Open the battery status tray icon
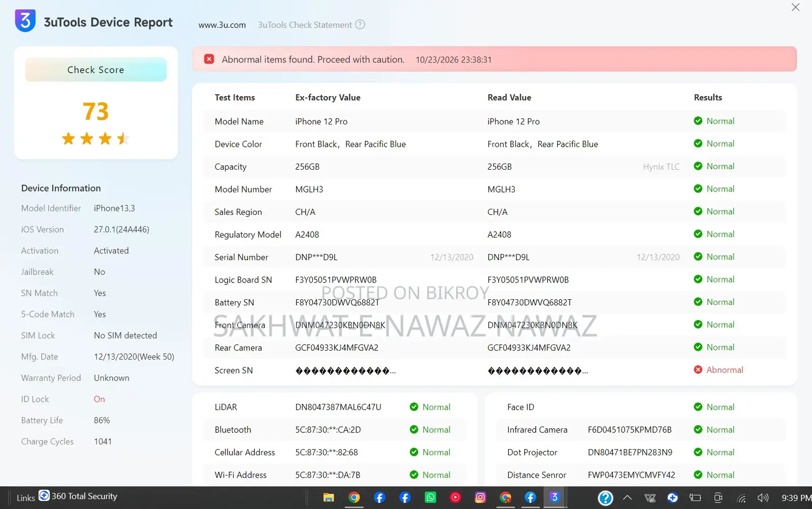 (695, 498)
